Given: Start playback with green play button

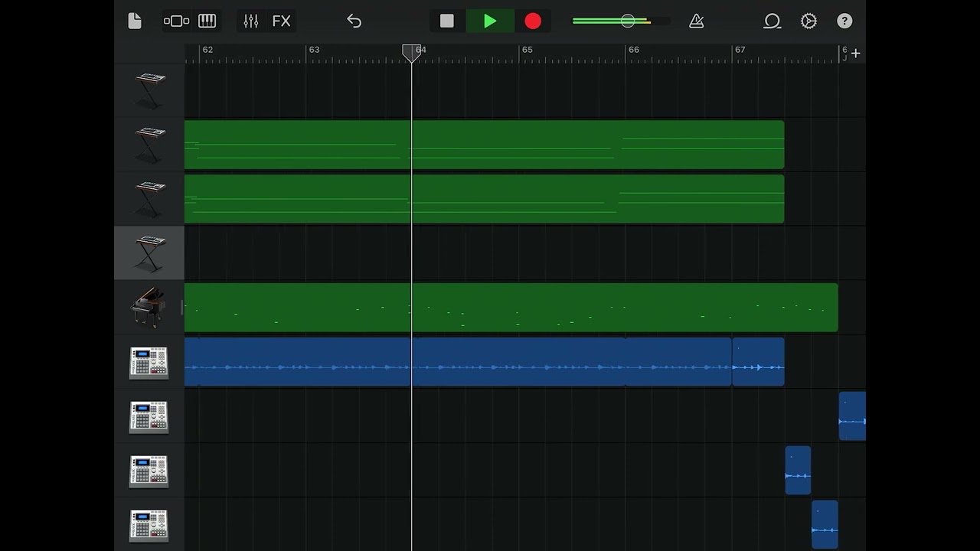Looking at the screenshot, I should click(490, 21).
